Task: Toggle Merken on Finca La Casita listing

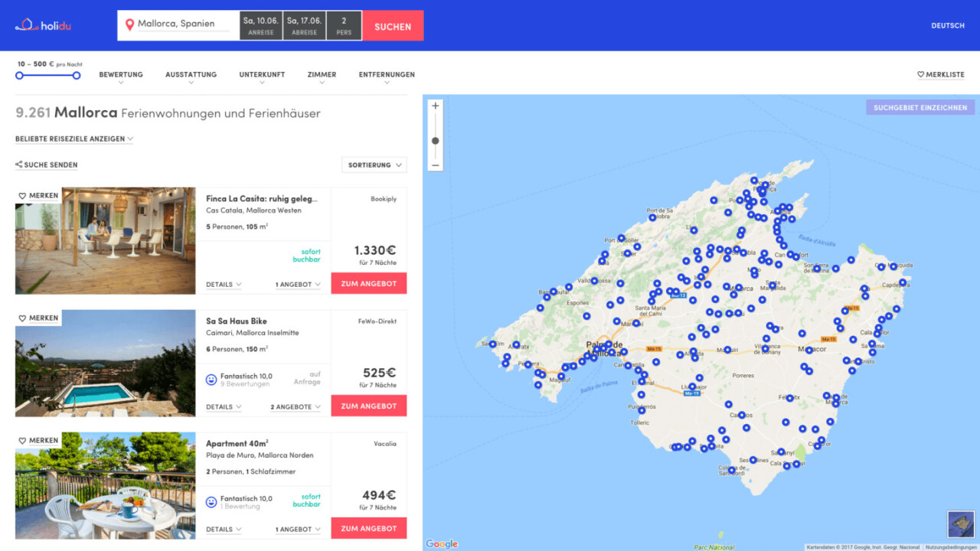Action: (x=38, y=196)
